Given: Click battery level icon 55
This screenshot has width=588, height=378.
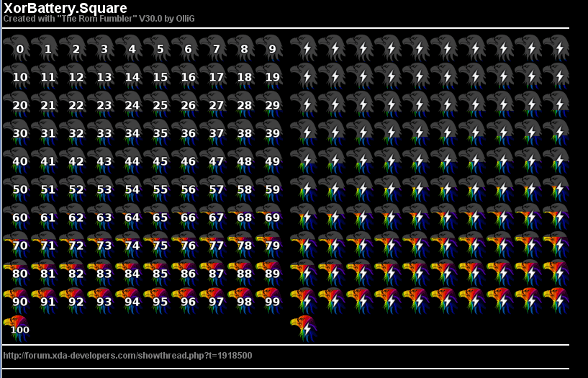Looking at the screenshot, I should [x=157, y=189].
